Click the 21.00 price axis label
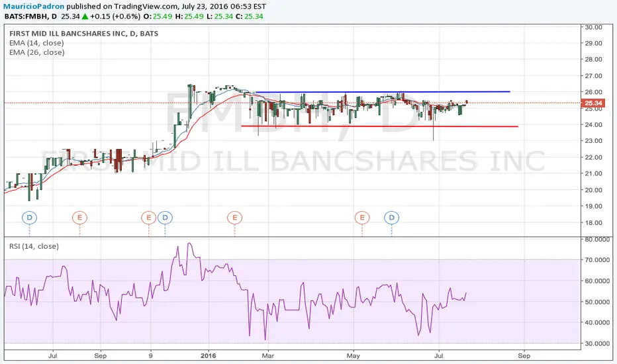This screenshot has width=617, height=364. [x=593, y=173]
